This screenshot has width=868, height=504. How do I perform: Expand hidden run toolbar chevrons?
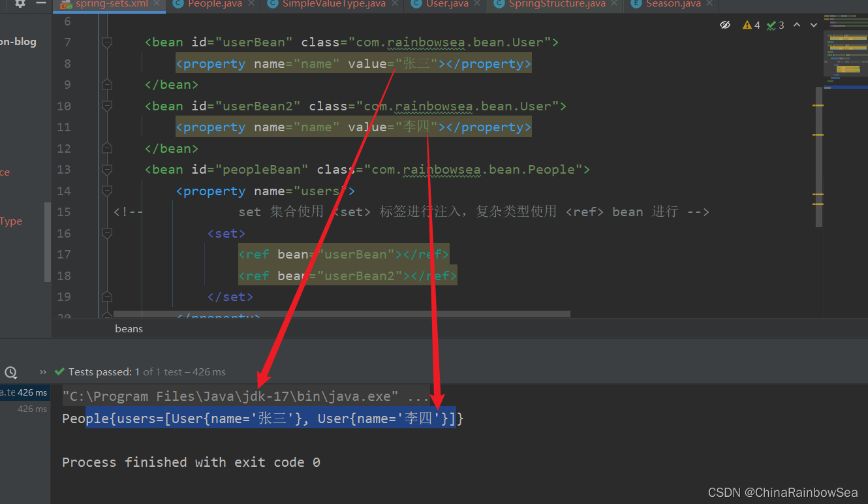pos(43,372)
